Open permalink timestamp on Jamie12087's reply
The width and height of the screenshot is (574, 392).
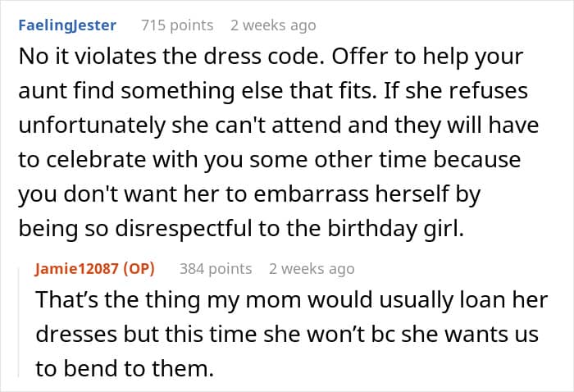(x=312, y=269)
